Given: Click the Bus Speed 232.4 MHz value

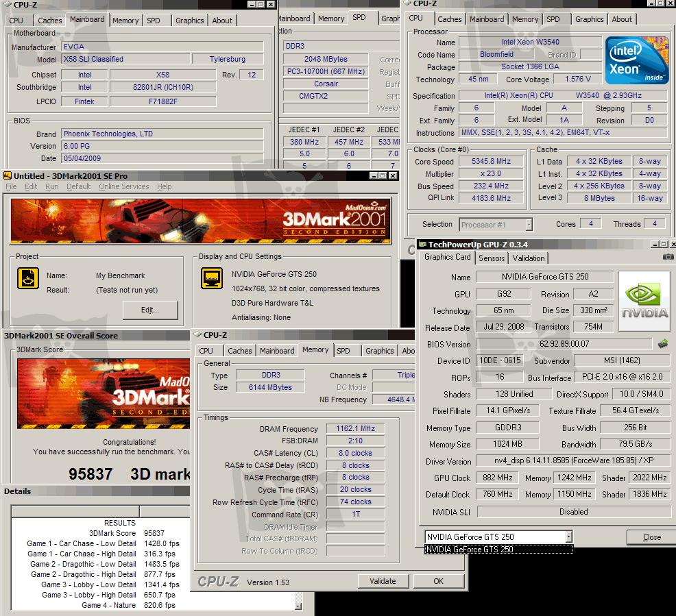Looking at the screenshot, I should (x=491, y=186).
